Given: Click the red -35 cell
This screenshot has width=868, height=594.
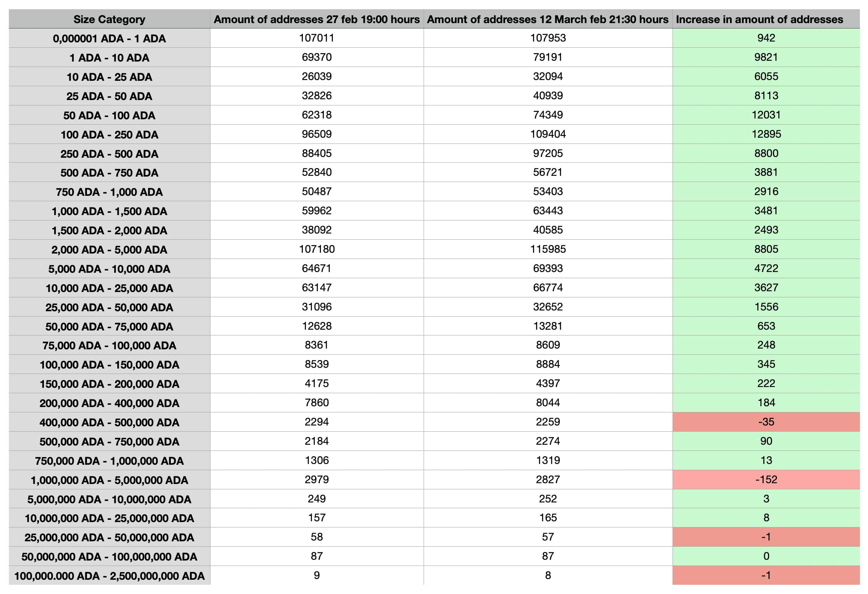Looking at the screenshot, I should coord(766,422).
